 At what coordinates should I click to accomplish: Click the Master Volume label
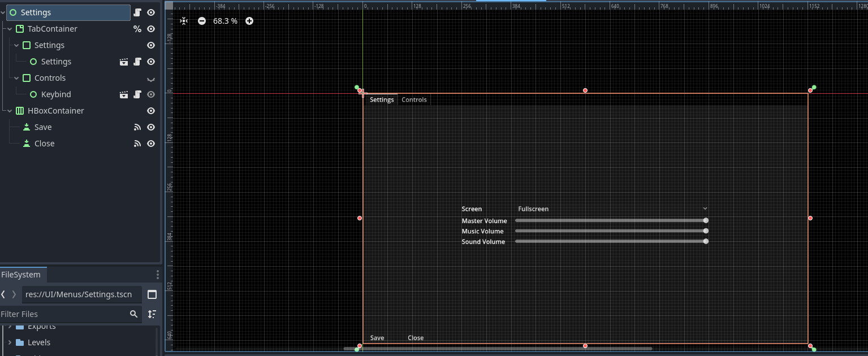click(x=484, y=221)
